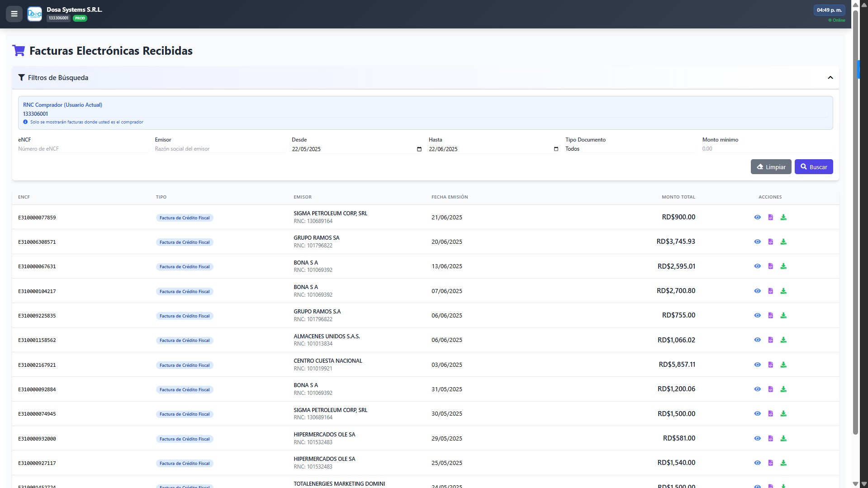
Task: Download invoice E310000074945 dated 30/05/2025
Action: click(783, 414)
